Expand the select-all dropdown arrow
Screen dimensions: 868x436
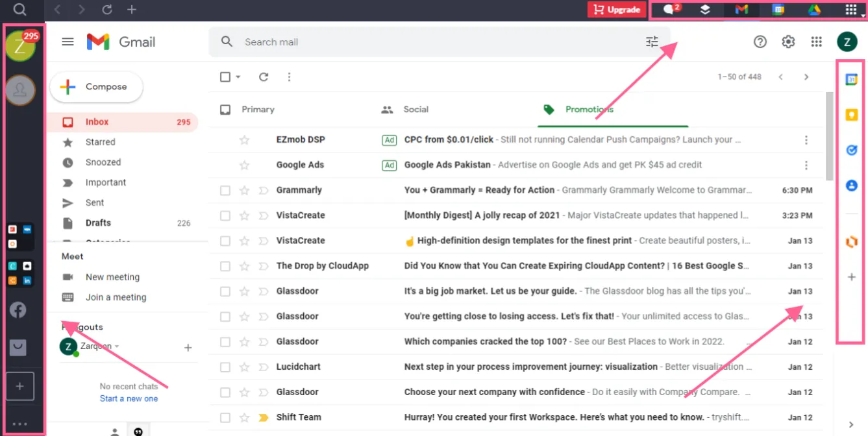click(238, 77)
